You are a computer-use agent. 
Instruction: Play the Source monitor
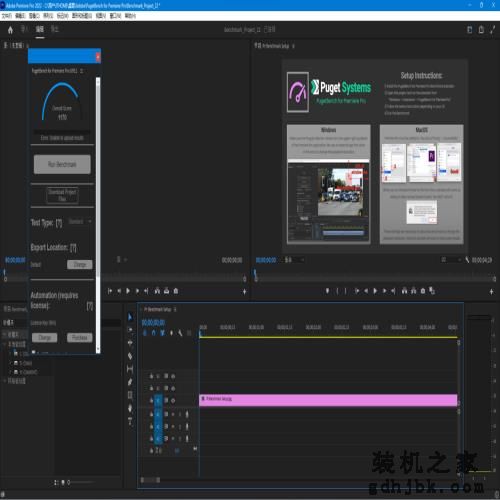128,291
